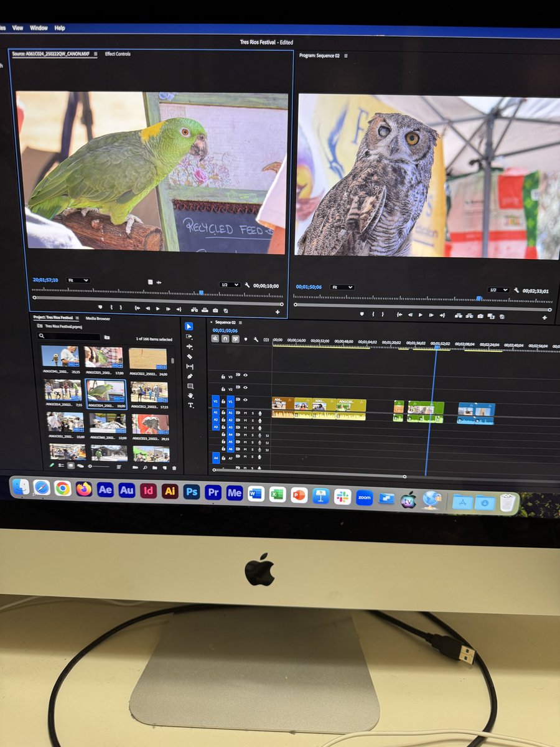Open Program monitor settings wrench
Screen dimensions: 560x747
click(x=516, y=290)
